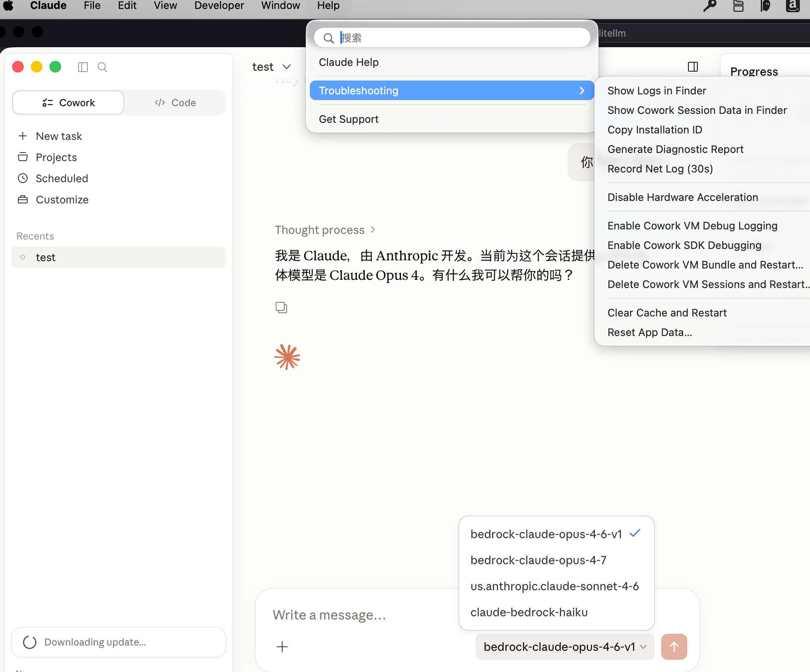Click the New task plus icon
Image resolution: width=810 pixels, height=672 pixels.
(23, 136)
